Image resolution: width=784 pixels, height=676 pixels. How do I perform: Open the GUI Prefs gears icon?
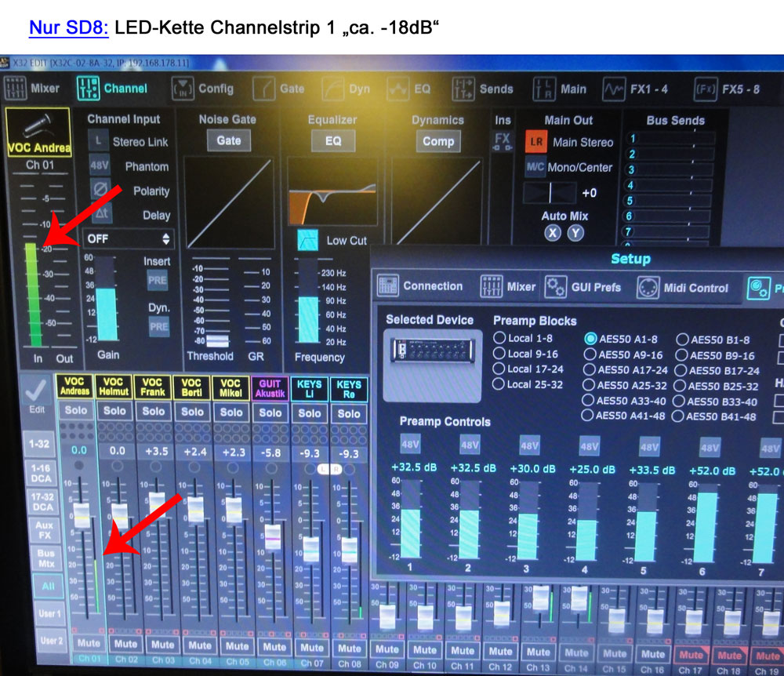tap(555, 287)
